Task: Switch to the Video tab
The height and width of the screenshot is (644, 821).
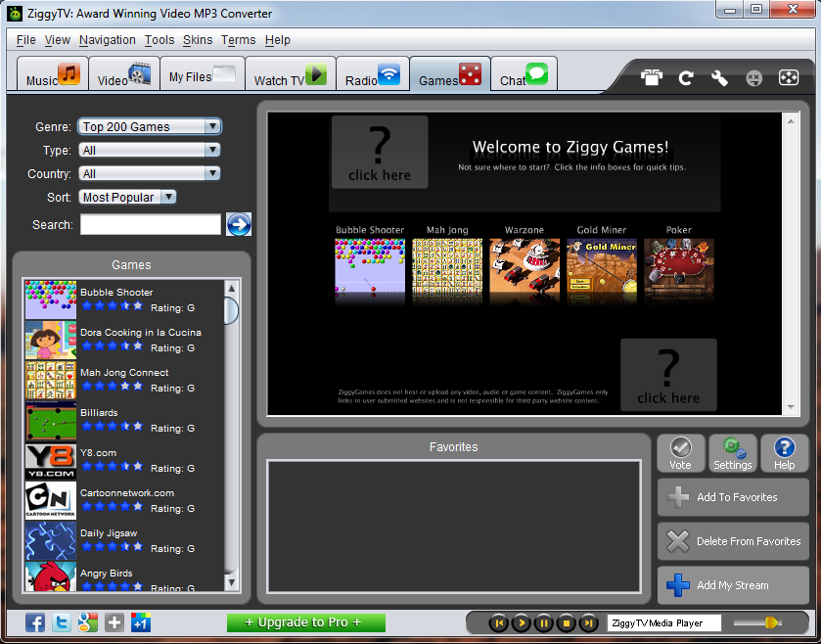Action: point(124,74)
